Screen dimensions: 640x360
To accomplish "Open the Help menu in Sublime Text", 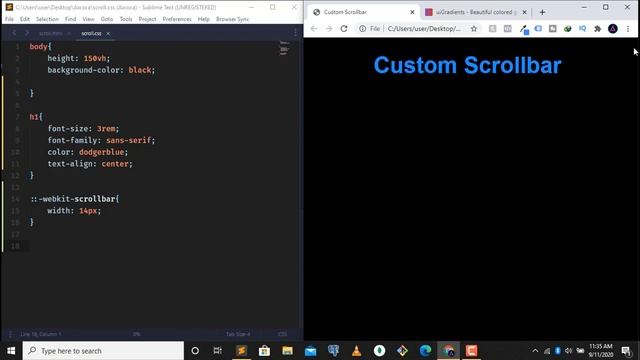I will pos(203,19).
